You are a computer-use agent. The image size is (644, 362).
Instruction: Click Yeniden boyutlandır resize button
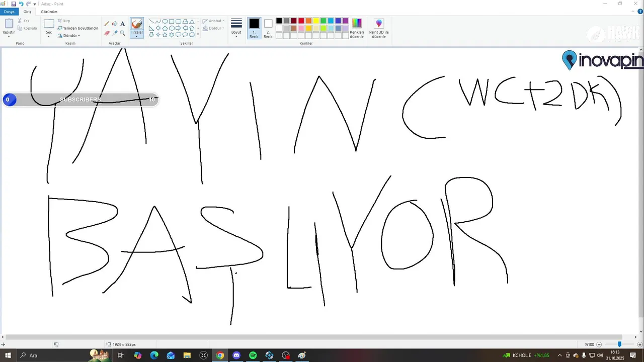[78, 28]
